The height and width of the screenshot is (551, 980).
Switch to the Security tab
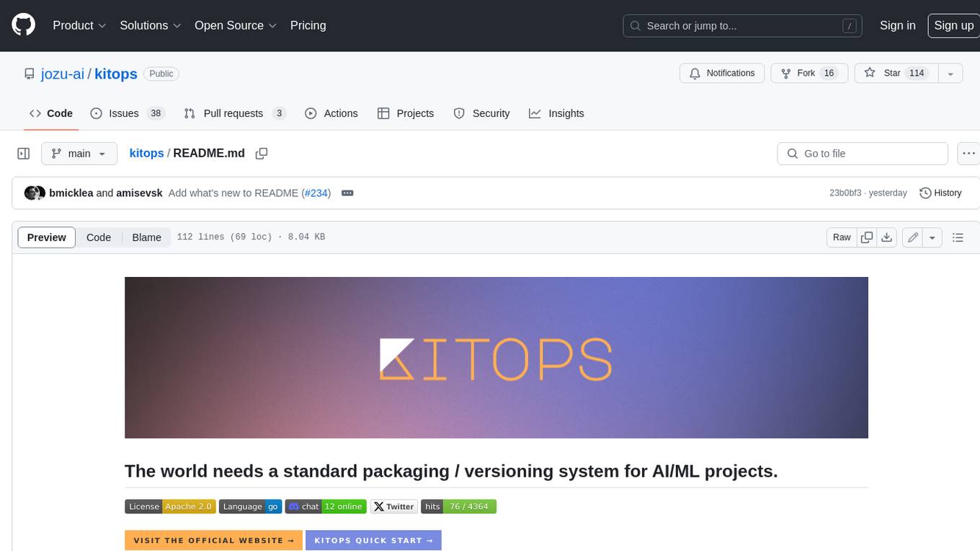[481, 113]
